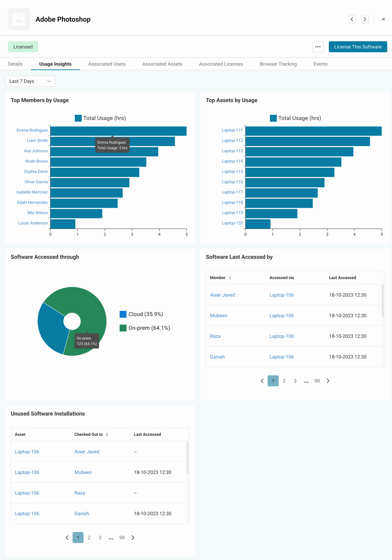Viewport: 392px width, 560px height.
Task: Open the Last 7 Days dropdown
Action: tap(30, 81)
